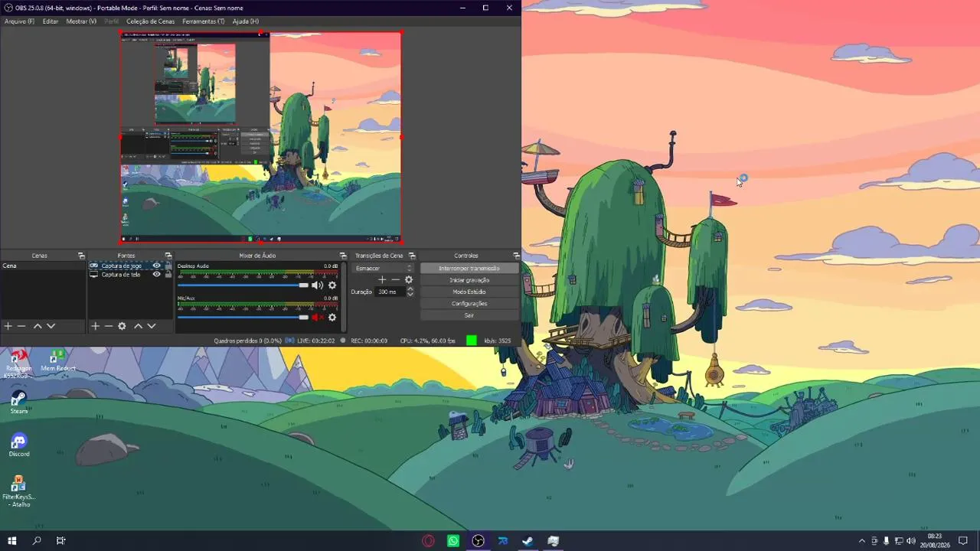980x551 pixels.
Task: Remove the selected source in Fontes
Action: pyautogui.click(x=108, y=326)
